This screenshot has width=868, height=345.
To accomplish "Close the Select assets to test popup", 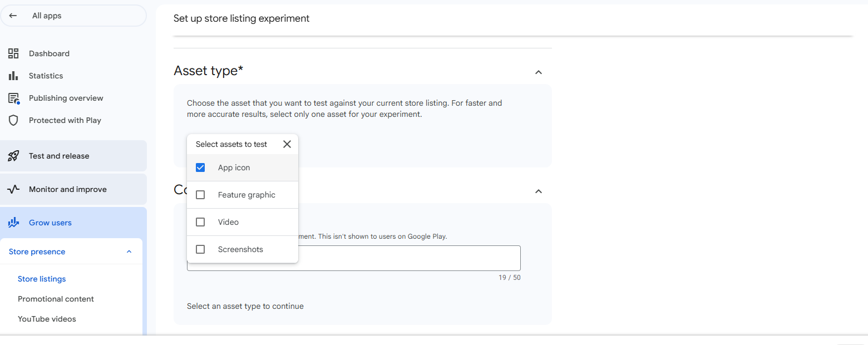I will tap(287, 144).
